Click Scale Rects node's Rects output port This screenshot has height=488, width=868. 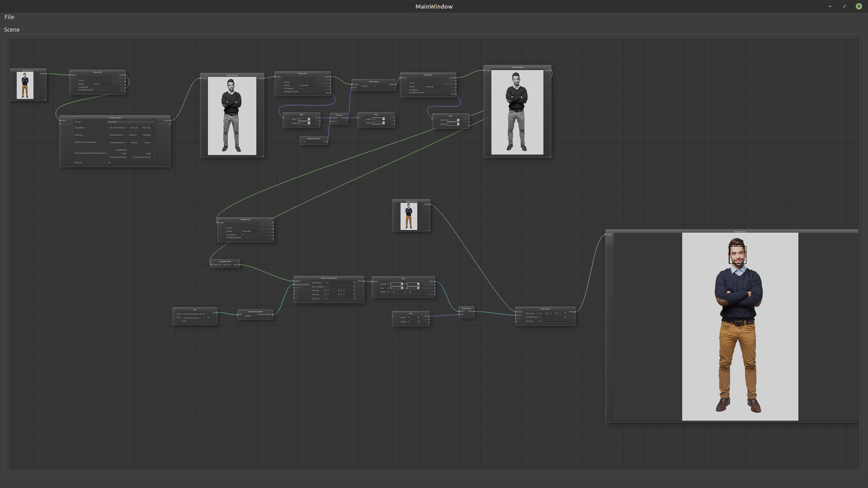tap(474, 311)
